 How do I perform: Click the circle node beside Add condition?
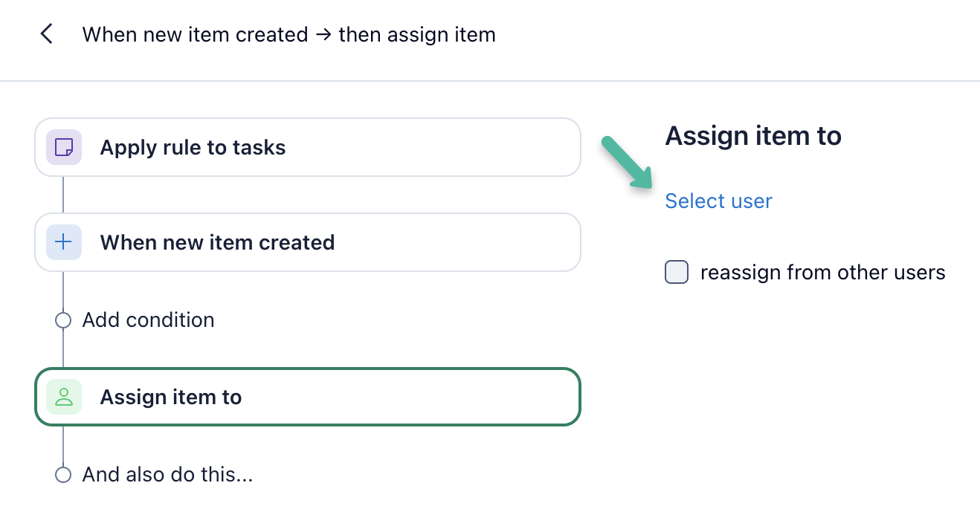63,320
